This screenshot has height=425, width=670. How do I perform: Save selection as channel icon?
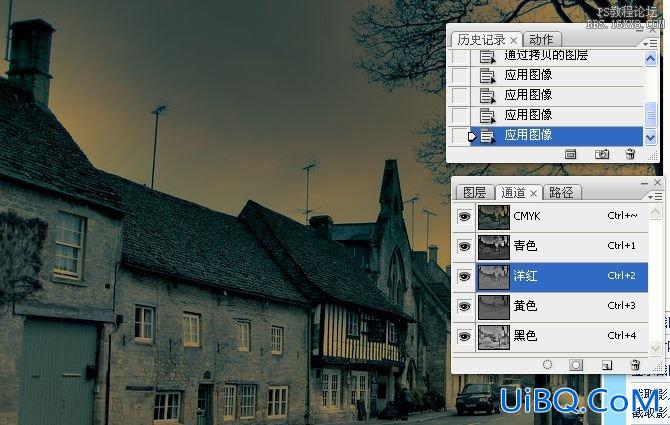click(576, 365)
